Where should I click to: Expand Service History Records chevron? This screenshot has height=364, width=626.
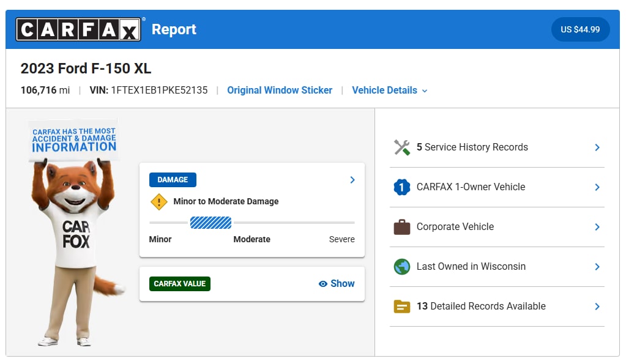coord(597,147)
